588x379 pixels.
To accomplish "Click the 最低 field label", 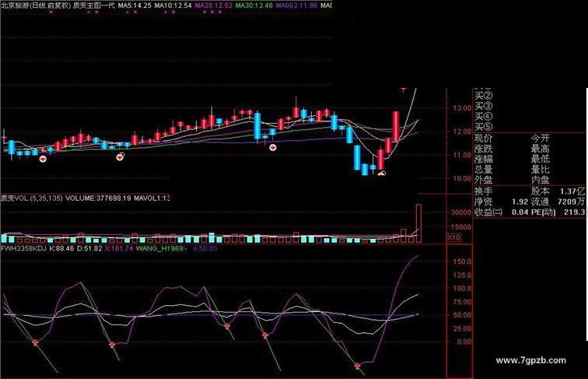I will pos(540,159).
